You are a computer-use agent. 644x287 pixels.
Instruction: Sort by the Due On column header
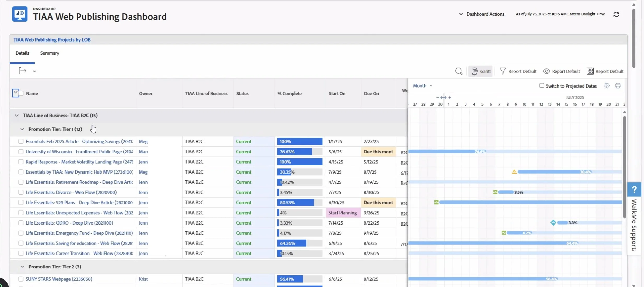[371, 93]
